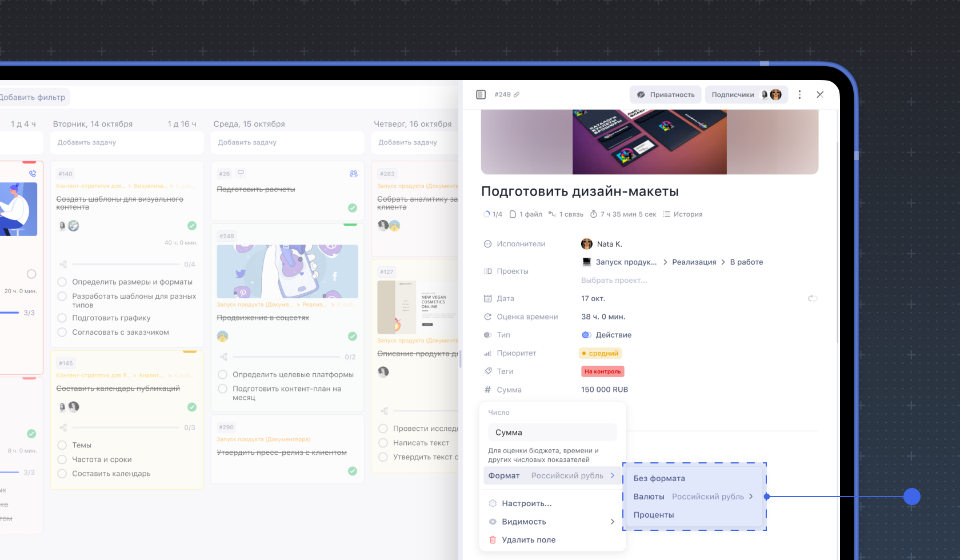Image resolution: width=960 pixels, height=560 pixels.
Task: Click the Приватность button
Action: tap(666, 95)
